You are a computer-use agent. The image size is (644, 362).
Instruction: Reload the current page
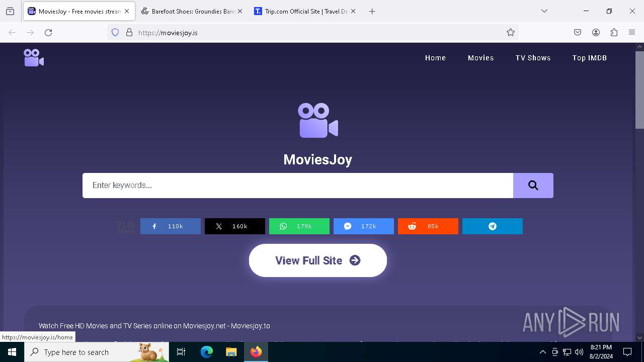48,33
